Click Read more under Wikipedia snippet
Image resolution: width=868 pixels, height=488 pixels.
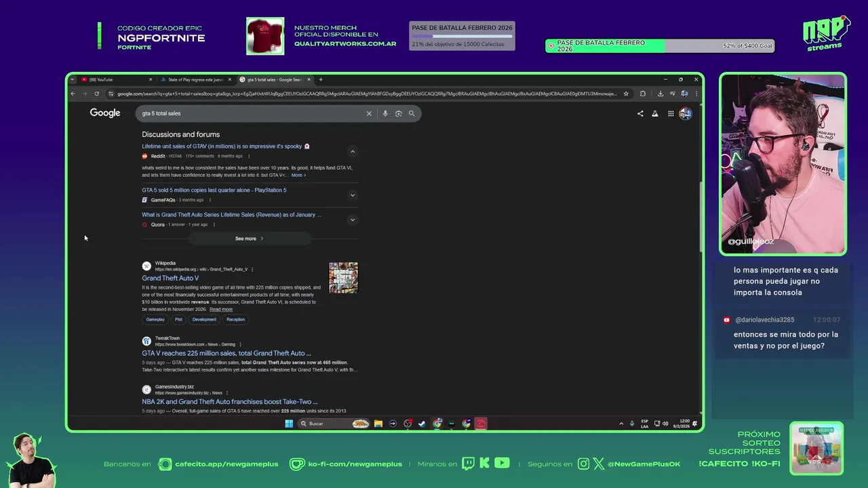pyautogui.click(x=221, y=310)
